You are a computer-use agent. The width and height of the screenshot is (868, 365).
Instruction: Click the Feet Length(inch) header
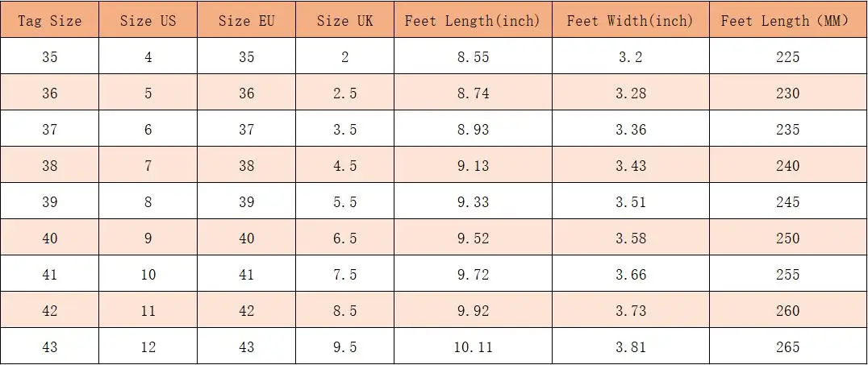pyautogui.click(x=473, y=21)
